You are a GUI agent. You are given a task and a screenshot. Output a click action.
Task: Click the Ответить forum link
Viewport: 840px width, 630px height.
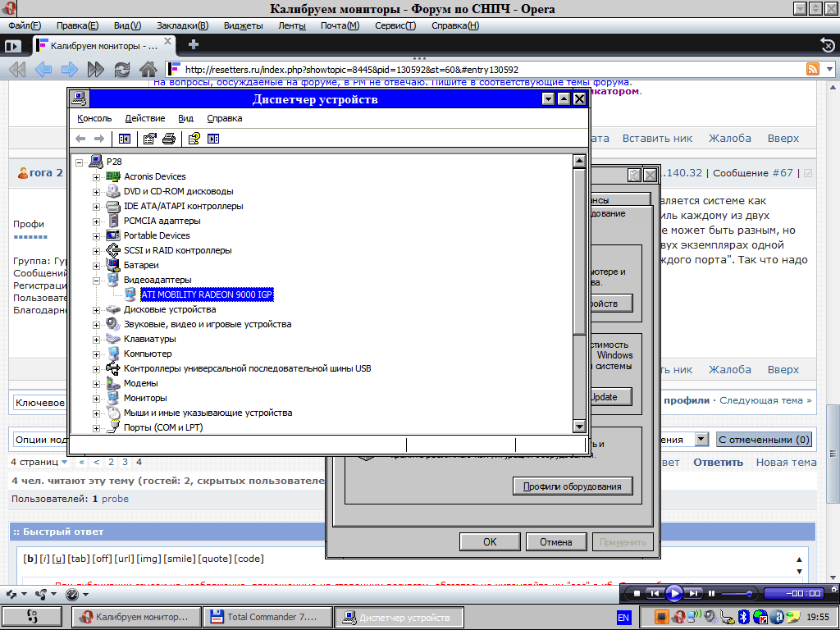tap(718, 463)
